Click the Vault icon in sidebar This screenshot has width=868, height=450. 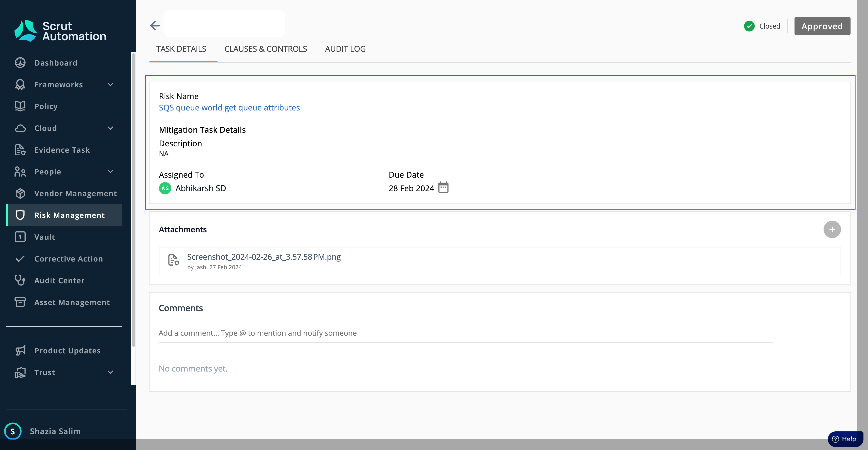tap(20, 237)
